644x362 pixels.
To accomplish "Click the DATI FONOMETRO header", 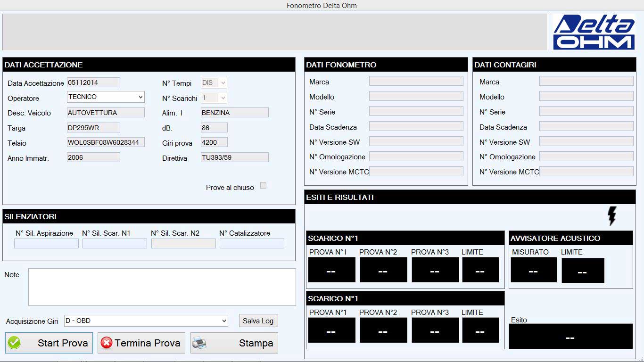I will (x=386, y=65).
